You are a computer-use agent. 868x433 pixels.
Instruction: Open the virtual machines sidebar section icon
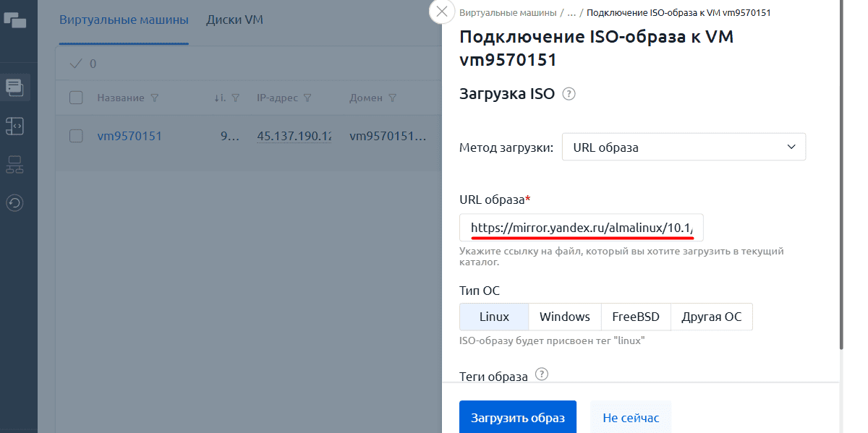(14, 88)
